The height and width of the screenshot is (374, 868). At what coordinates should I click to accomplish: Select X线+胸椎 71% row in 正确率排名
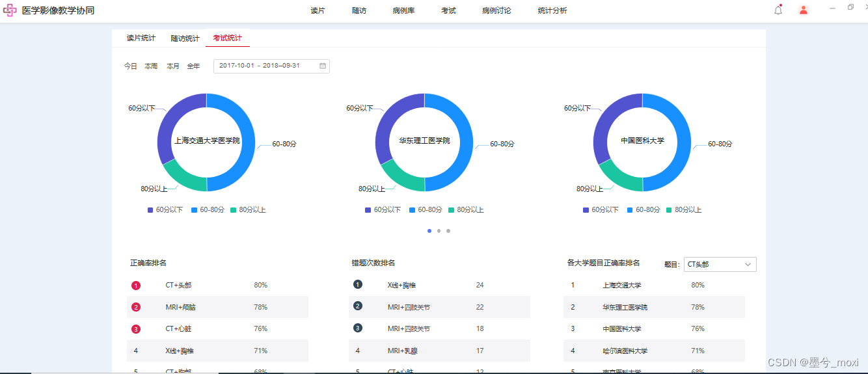click(x=217, y=351)
